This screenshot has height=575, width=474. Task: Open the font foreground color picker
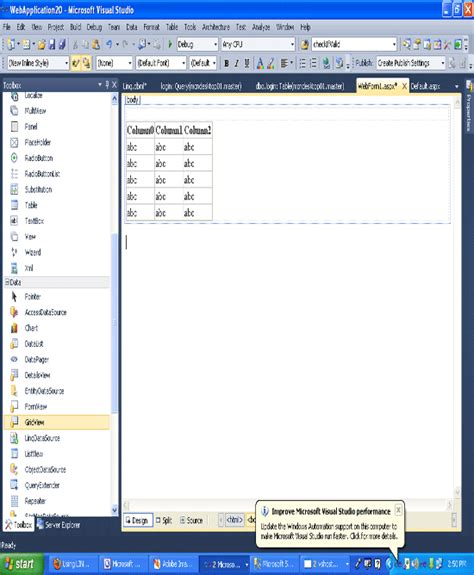click(260, 63)
